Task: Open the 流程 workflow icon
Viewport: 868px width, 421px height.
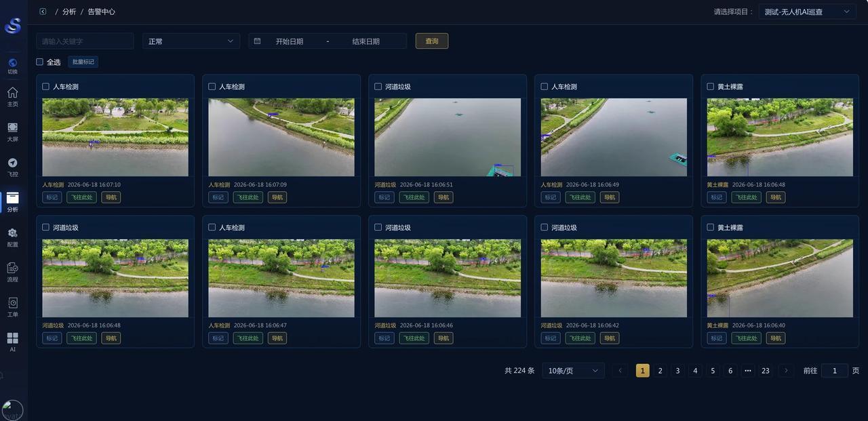Action: 12,268
